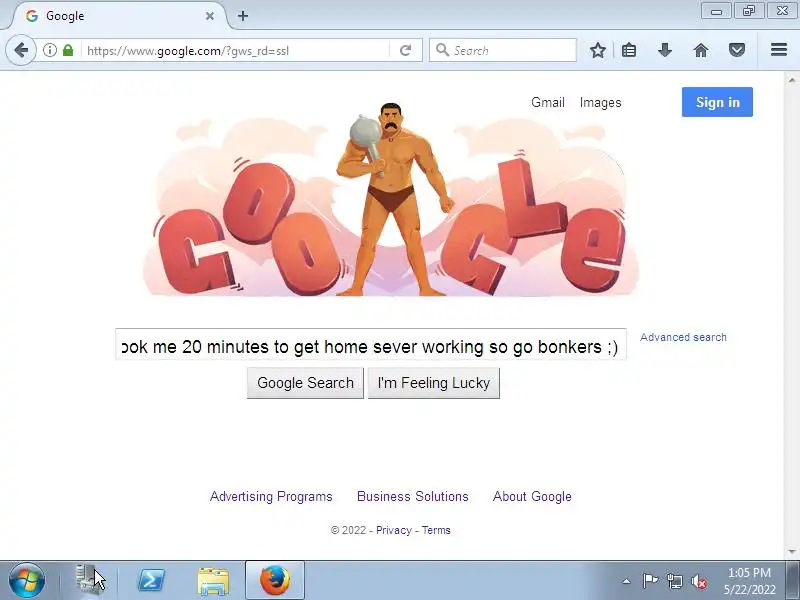Save page to Pocket icon
This screenshot has height=600, width=800.
(x=737, y=50)
